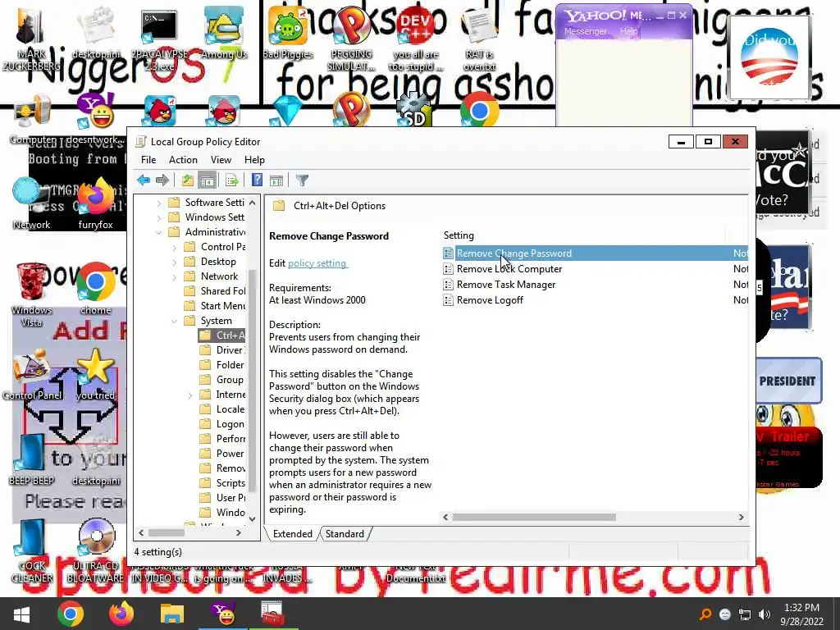The image size is (840, 630).
Task: Expand the Desktop tree folder arrow
Action: [x=174, y=262]
